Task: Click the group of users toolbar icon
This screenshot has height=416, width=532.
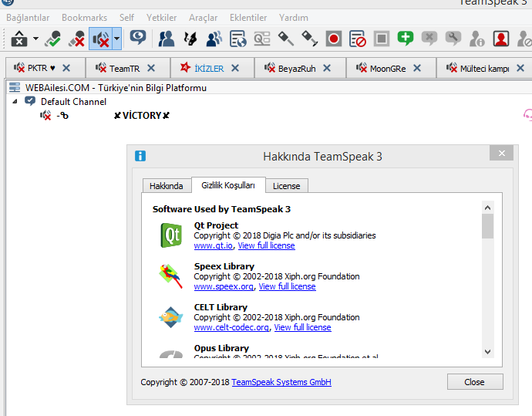Action: click(x=214, y=39)
